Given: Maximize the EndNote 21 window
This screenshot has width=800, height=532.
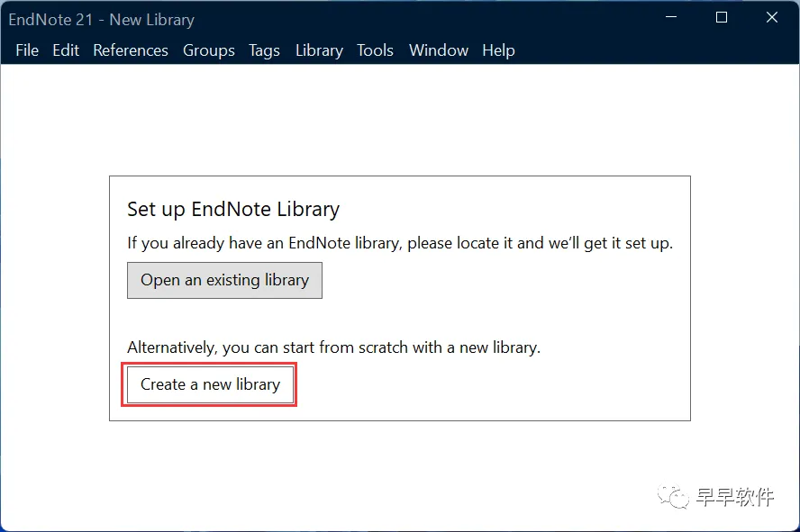Looking at the screenshot, I should 722,17.
